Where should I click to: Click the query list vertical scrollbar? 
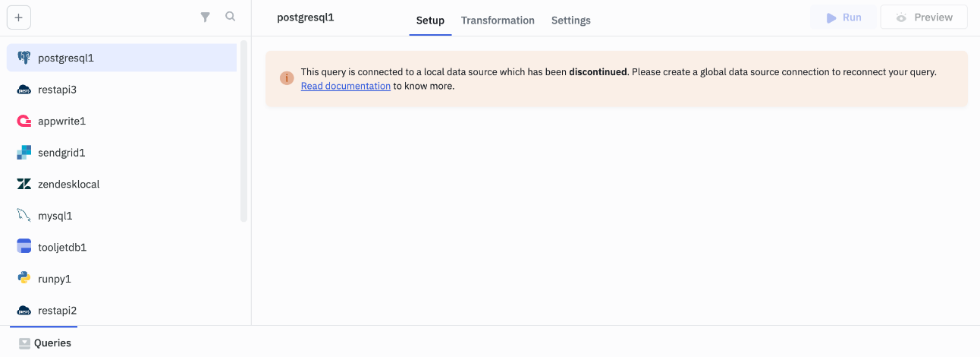click(243, 131)
